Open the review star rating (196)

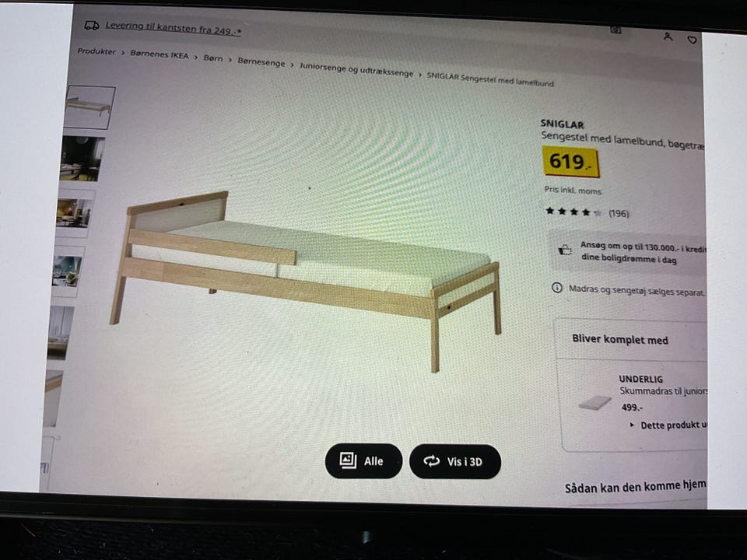587,212
